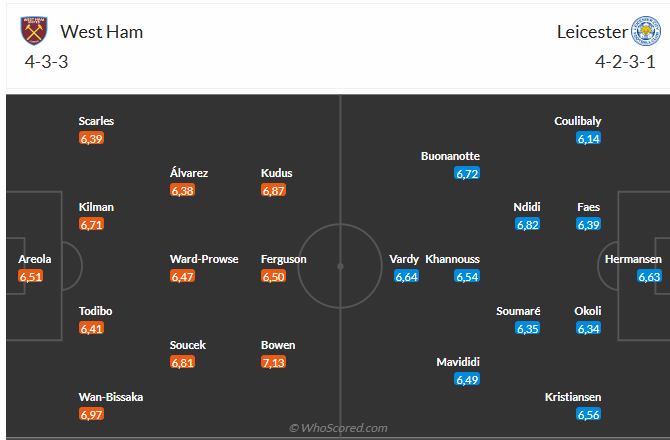
Task: Click the Leicester 4-2-3-1 formation label
Action: click(x=625, y=62)
